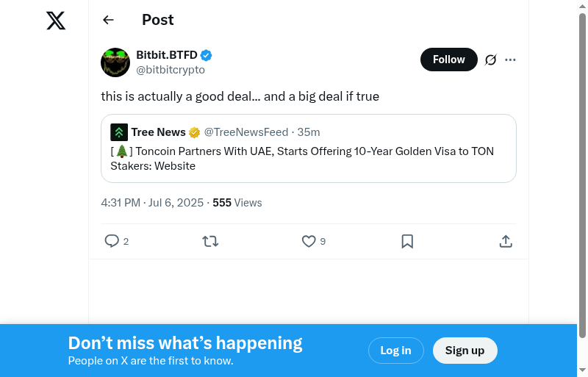Open the quoted Toncoin UAE post
Screen dimensions: 588x377
coord(309,158)
